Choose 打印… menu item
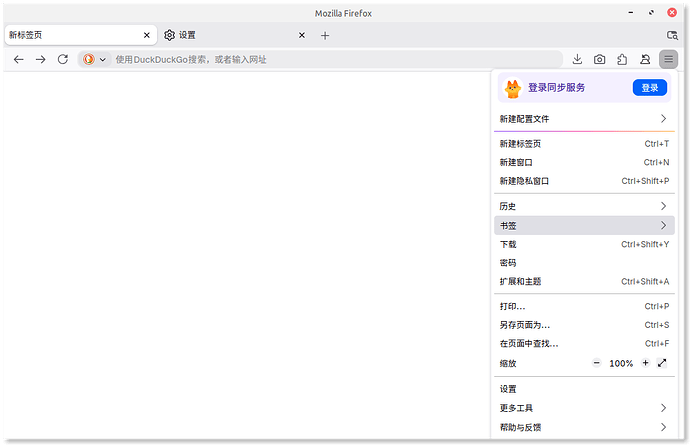The image size is (690, 445). 584,306
